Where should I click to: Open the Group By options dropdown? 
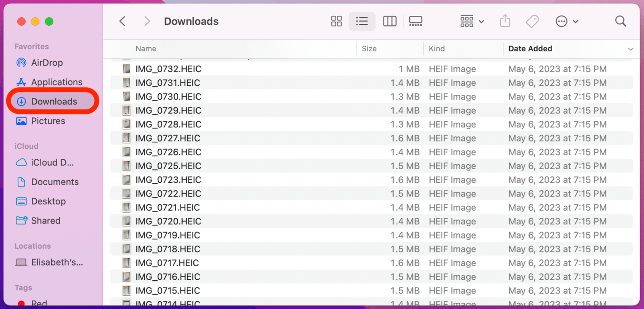[x=472, y=21]
